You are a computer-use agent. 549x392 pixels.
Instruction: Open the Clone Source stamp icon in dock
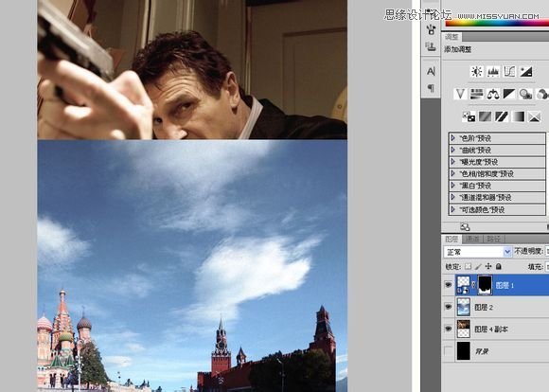(431, 46)
